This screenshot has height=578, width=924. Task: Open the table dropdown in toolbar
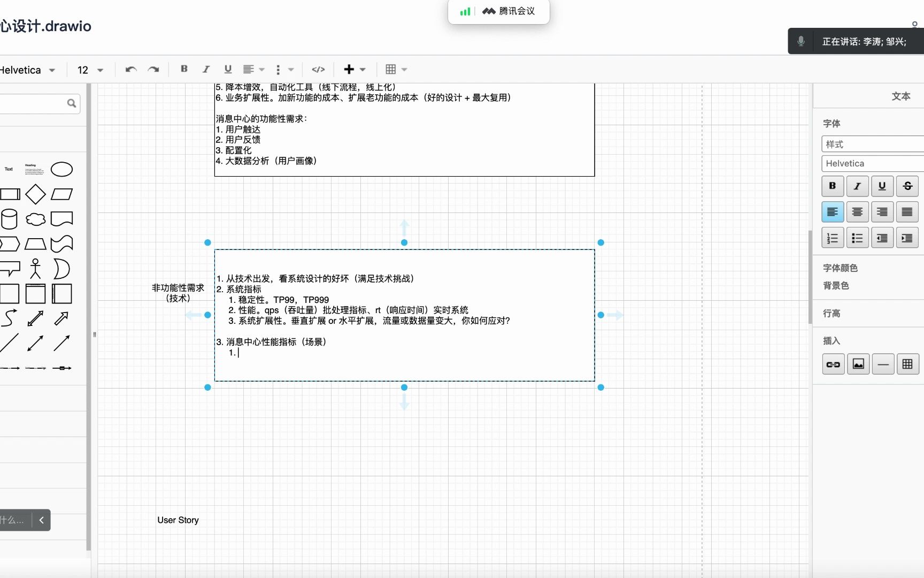pos(396,70)
